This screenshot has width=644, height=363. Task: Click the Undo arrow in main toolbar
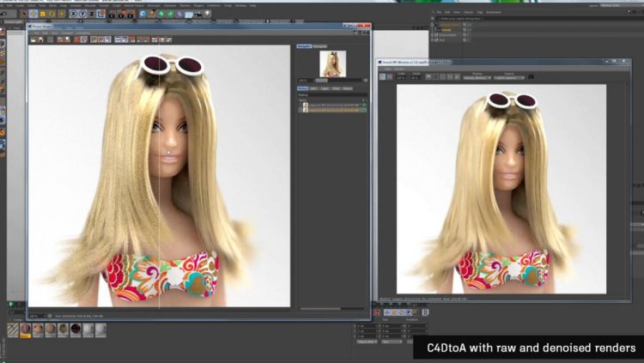(3, 14)
